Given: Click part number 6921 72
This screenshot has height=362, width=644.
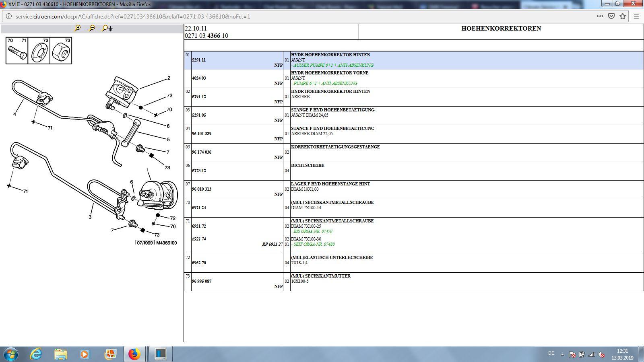Looking at the screenshot, I should tap(199, 226).
